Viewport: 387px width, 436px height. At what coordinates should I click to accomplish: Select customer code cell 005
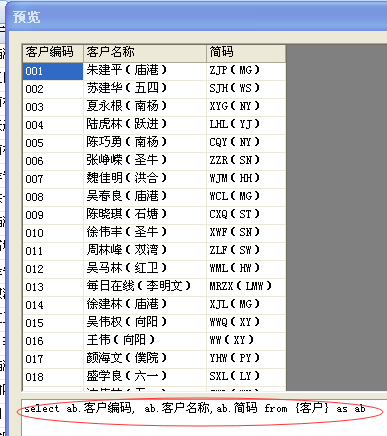[x=53, y=143]
